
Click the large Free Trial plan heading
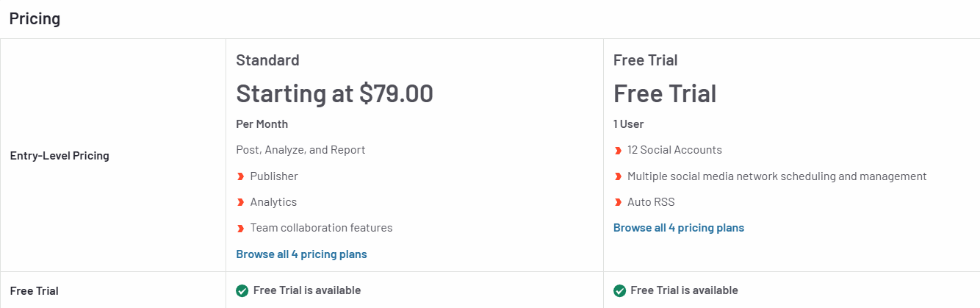pyautogui.click(x=665, y=93)
